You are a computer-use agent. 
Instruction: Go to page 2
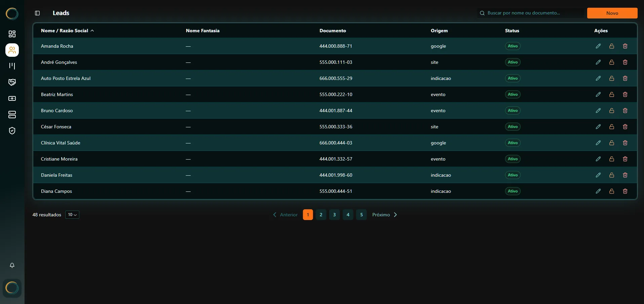[x=321, y=215]
